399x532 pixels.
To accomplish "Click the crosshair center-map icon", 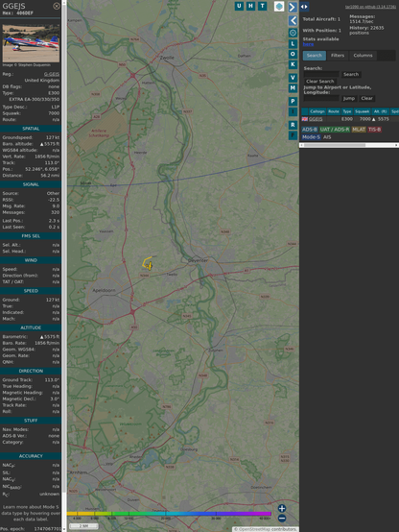I will [x=293, y=33].
